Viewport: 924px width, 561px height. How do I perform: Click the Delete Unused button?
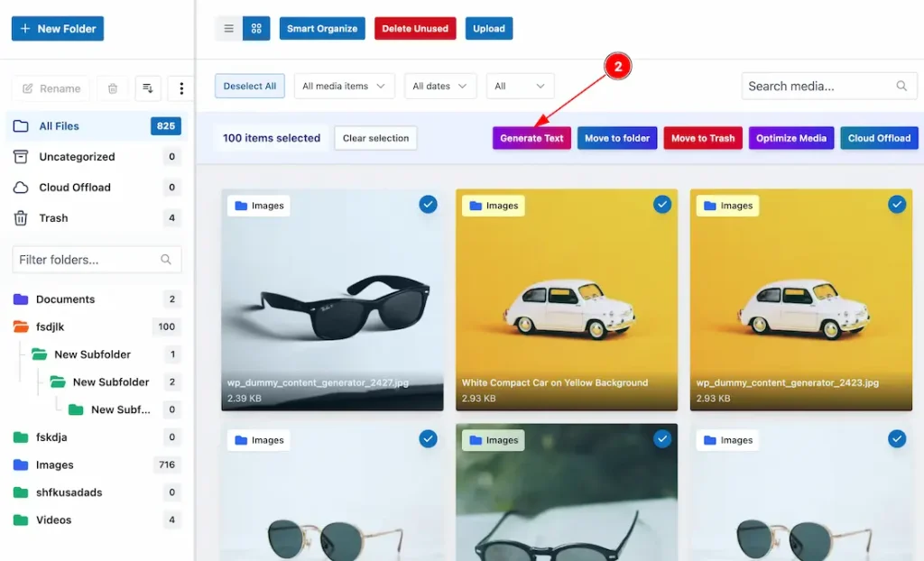click(415, 28)
